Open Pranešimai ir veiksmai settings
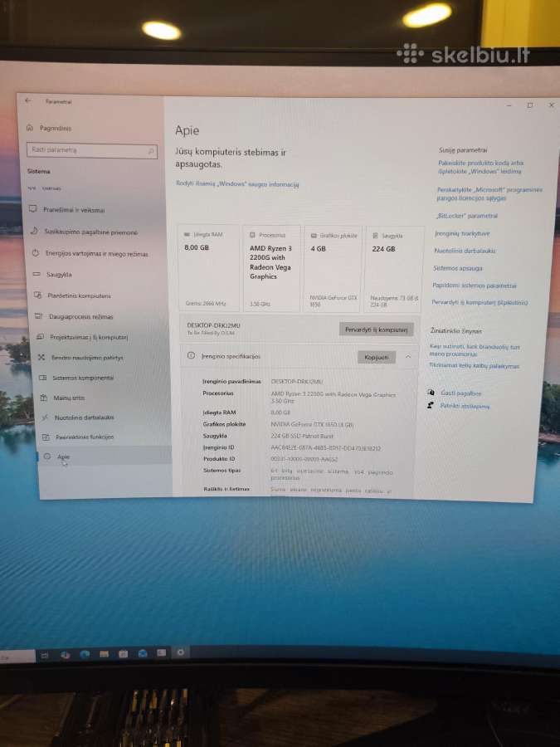The width and height of the screenshot is (560, 747). [74, 210]
